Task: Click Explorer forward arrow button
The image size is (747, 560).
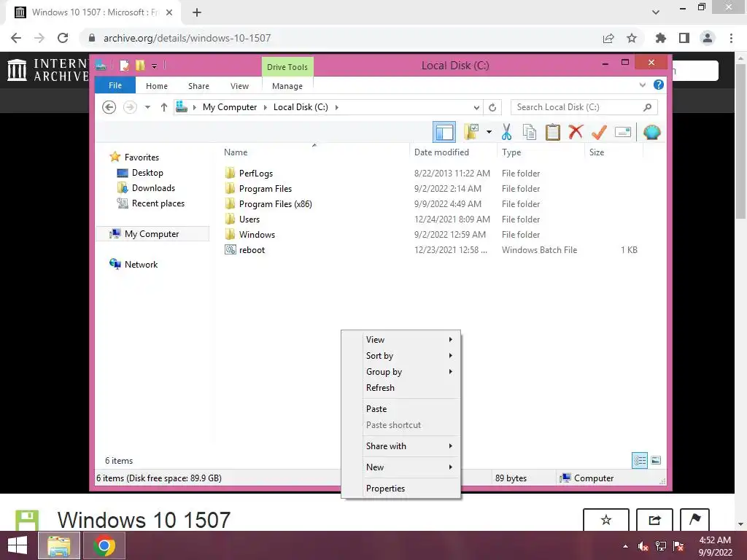Action: pyautogui.click(x=130, y=107)
